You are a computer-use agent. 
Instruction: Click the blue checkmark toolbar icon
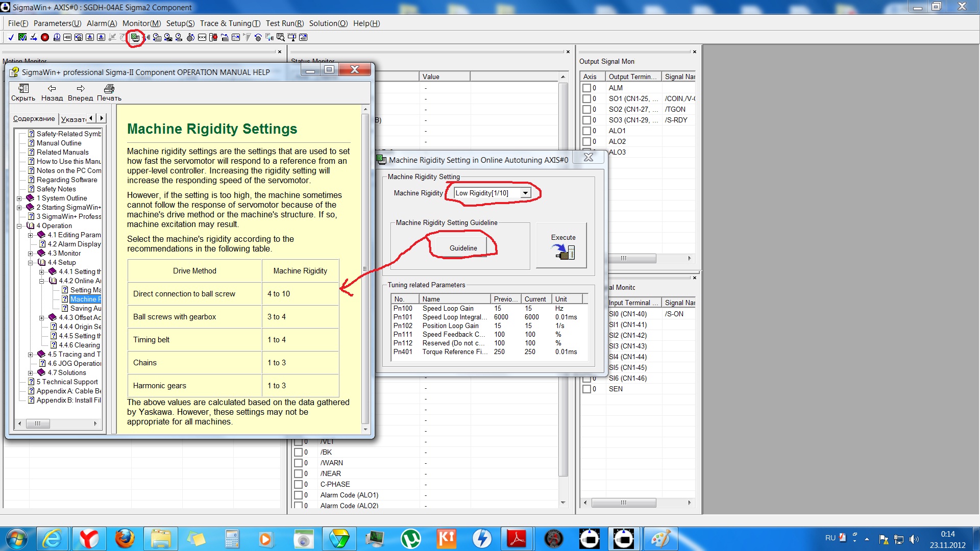pos(11,37)
